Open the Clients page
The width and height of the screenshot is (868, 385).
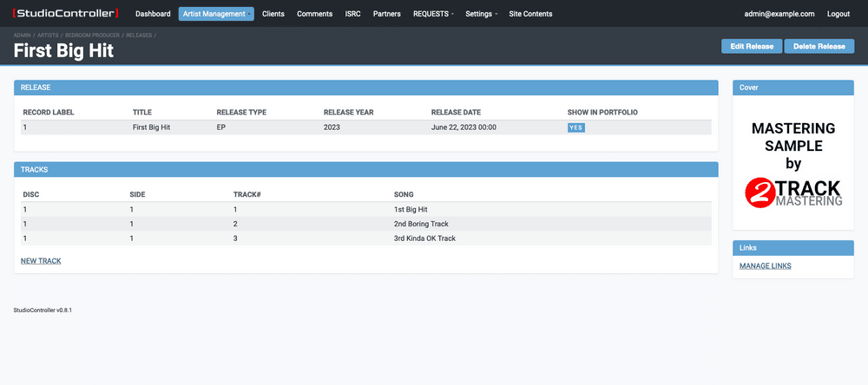tap(273, 14)
